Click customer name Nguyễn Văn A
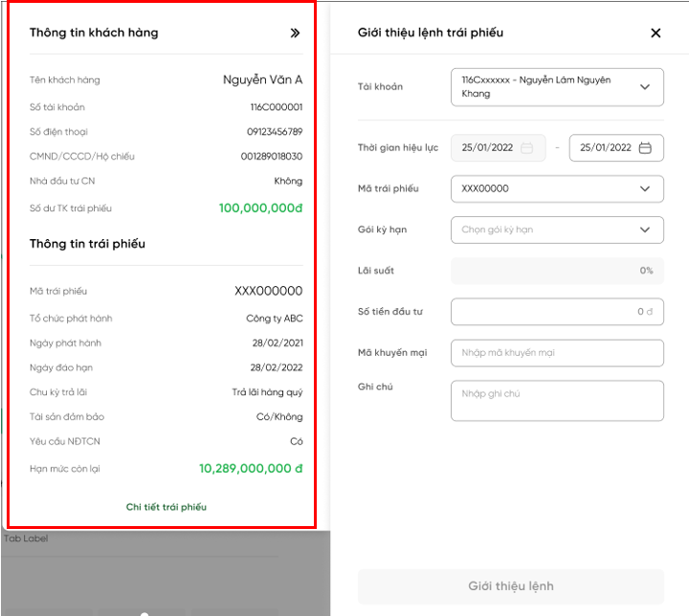 262,80
